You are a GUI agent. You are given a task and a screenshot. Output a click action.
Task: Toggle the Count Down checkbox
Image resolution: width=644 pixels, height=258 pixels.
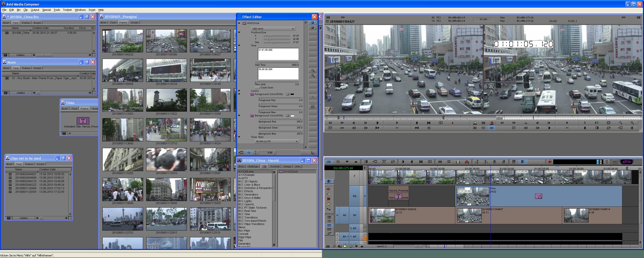[257, 88]
